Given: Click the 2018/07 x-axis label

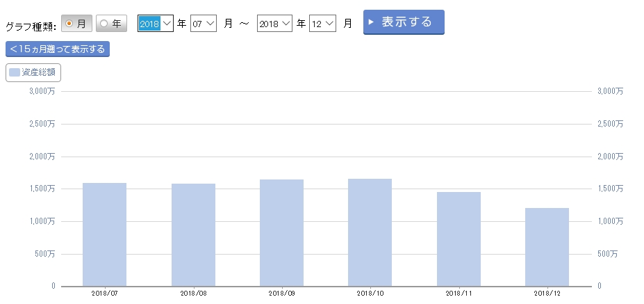Looking at the screenshot, I should 104,294.
